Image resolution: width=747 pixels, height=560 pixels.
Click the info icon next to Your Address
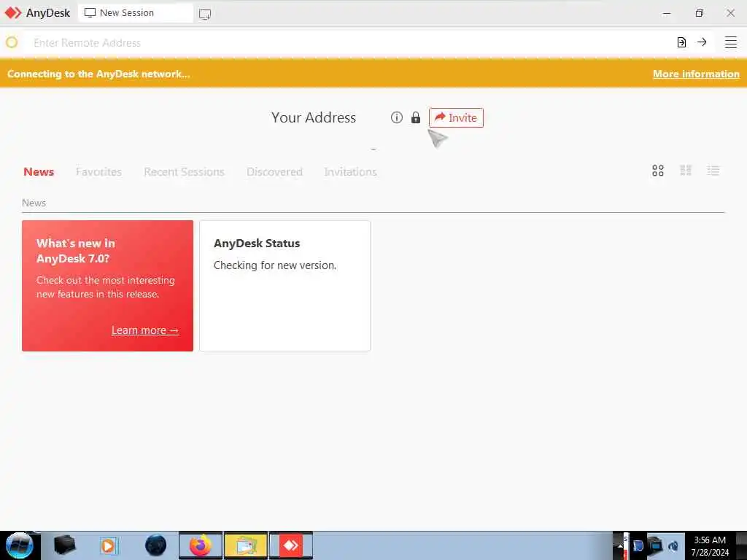pyautogui.click(x=396, y=117)
